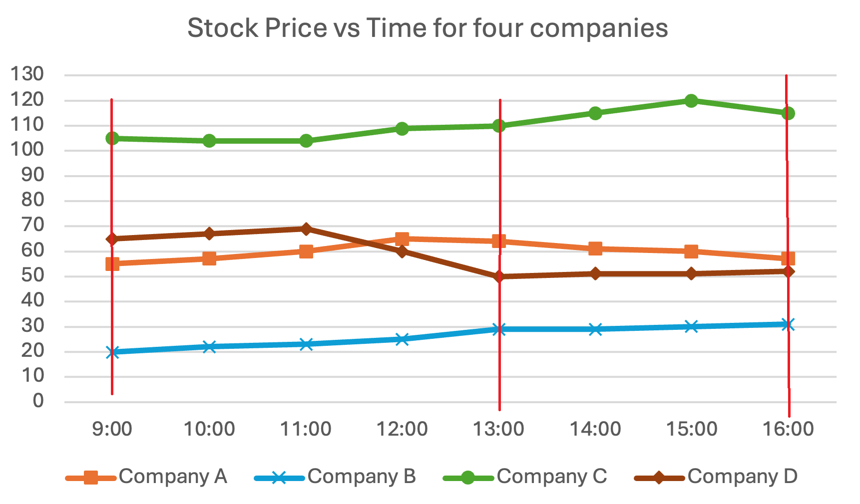Select Company A's square marker at 12:00

402,239
